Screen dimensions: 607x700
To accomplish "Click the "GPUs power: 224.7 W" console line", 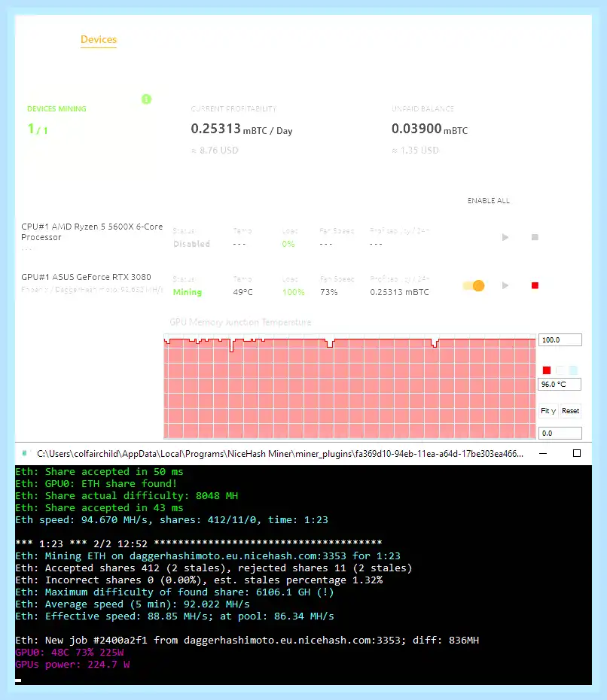I will point(72,665).
